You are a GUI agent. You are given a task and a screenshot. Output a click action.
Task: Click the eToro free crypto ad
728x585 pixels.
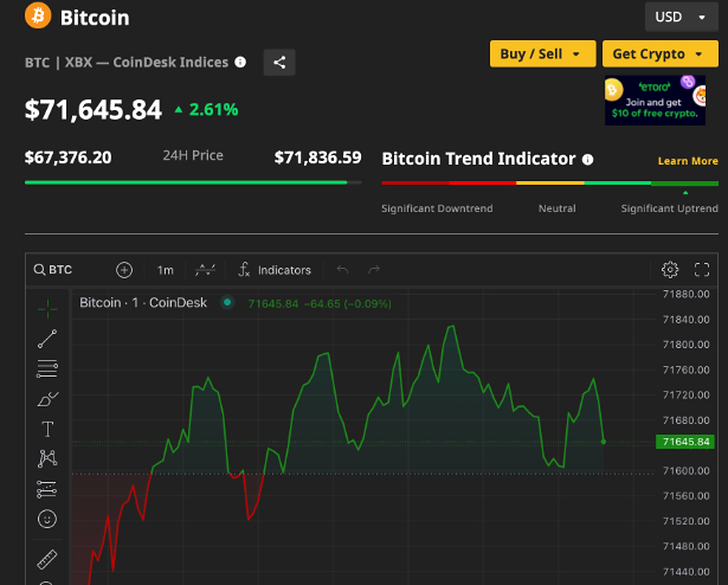coord(654,101)
